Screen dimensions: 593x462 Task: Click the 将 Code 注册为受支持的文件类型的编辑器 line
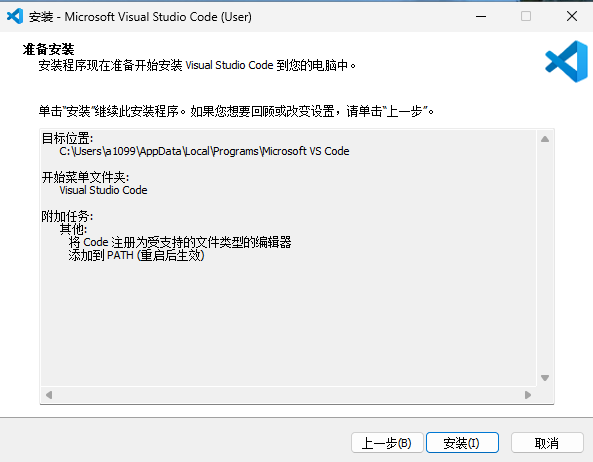[x=180, y=242]
